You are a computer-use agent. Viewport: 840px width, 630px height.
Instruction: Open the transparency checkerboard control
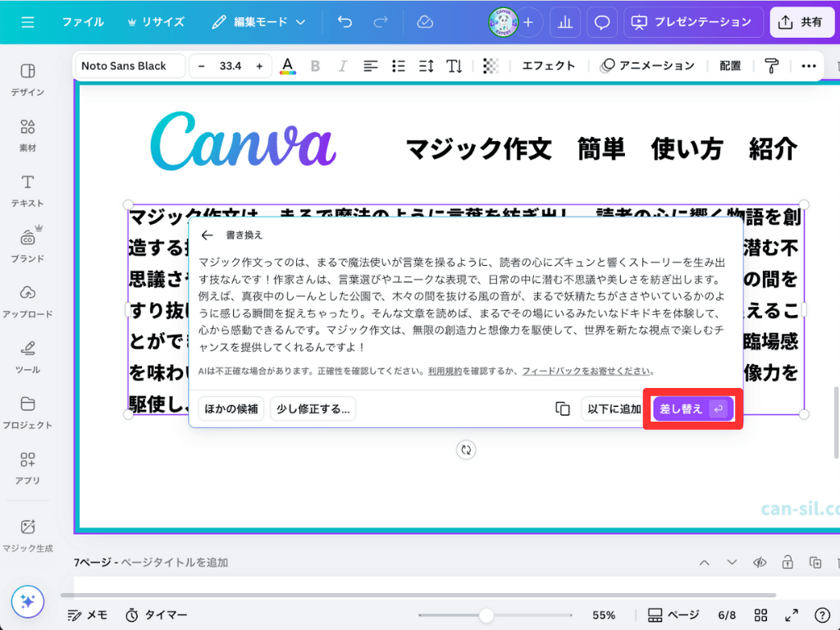[491, 66]
